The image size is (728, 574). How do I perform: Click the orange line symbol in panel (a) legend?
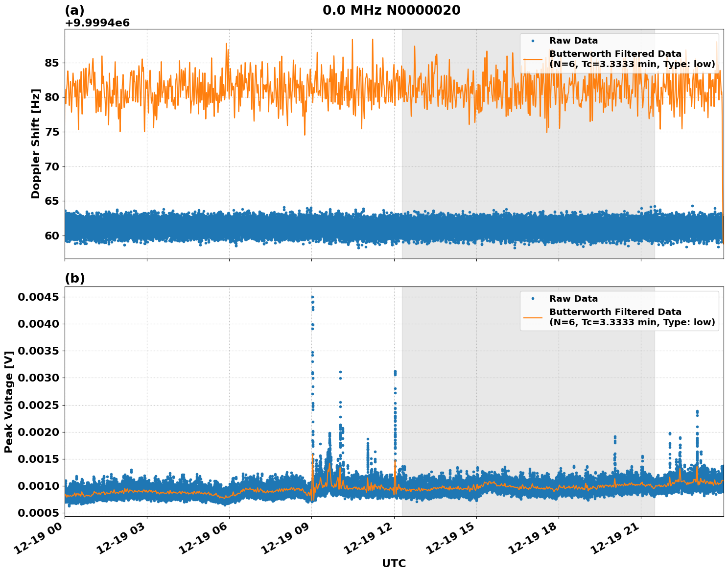pos(533,60)
